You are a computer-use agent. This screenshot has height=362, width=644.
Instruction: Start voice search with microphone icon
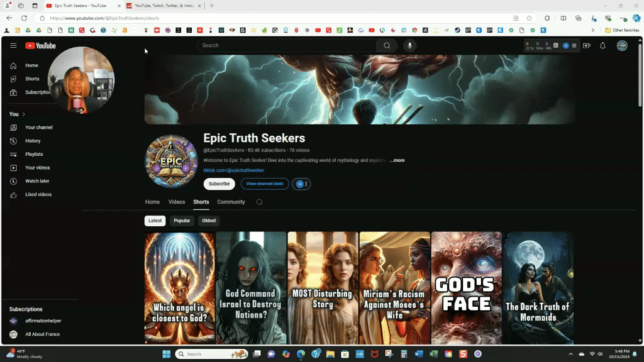[x=409, y=45]
